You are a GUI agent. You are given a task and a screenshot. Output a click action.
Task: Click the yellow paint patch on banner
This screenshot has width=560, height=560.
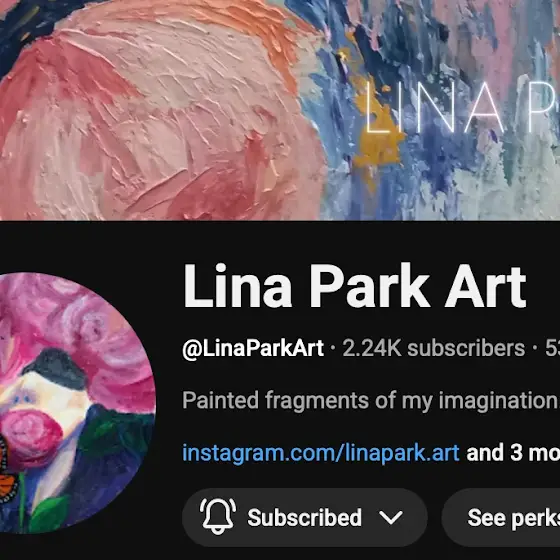pos(379,143)
